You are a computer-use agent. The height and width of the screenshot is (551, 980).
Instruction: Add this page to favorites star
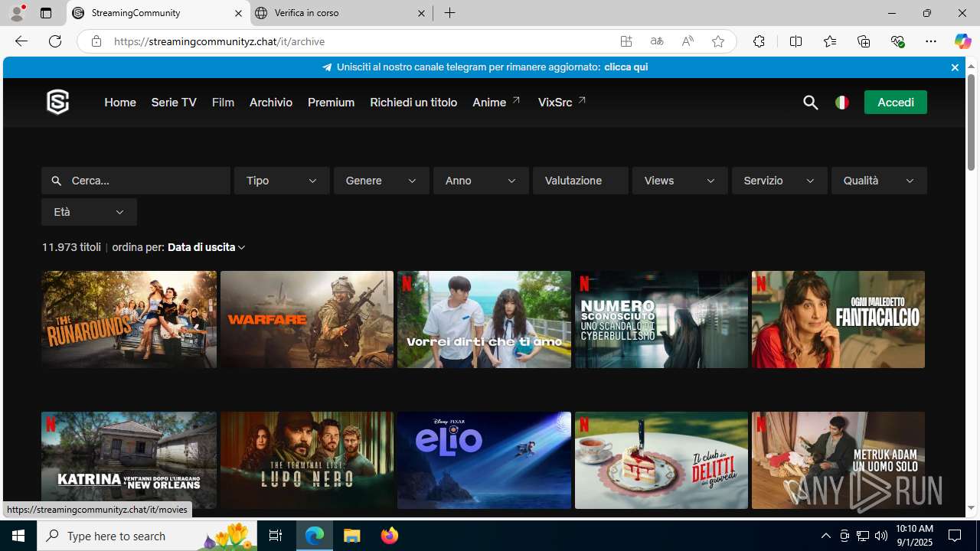point(718,41)
